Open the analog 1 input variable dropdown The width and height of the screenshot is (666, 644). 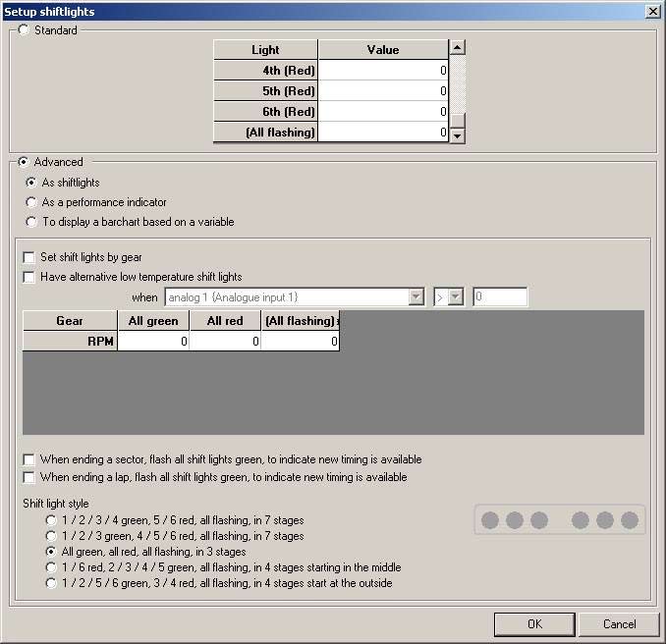[416, 297]
